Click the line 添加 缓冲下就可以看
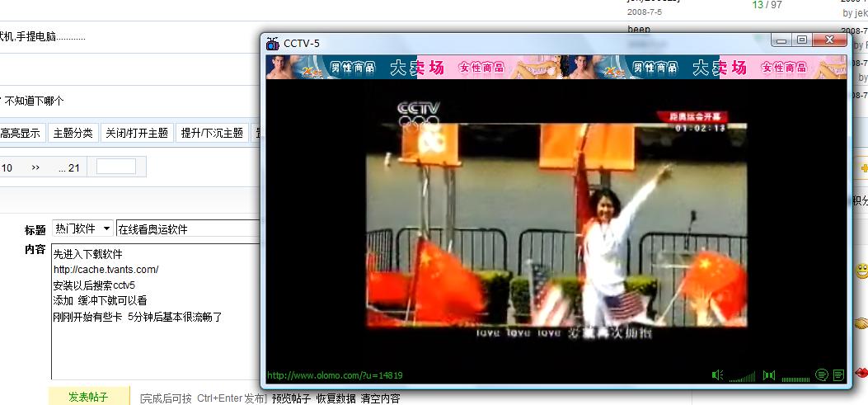 (100, 301)
